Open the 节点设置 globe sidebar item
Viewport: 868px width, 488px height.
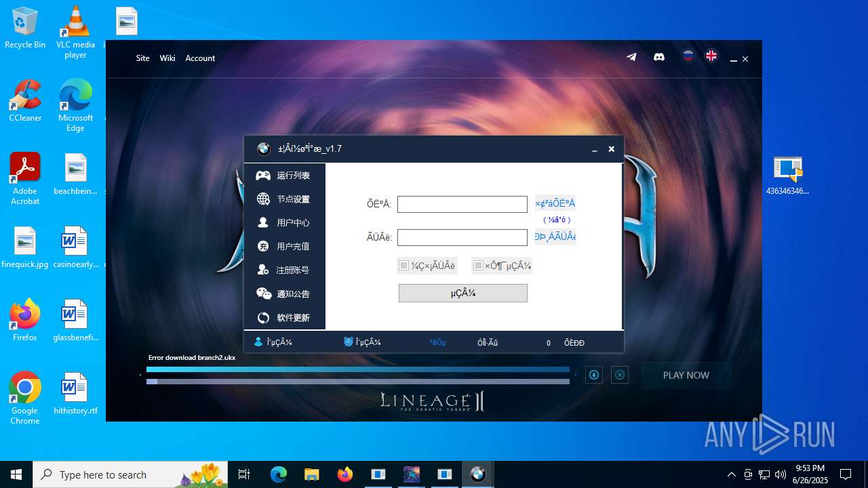pyautogui.click(x=285, y=199)
